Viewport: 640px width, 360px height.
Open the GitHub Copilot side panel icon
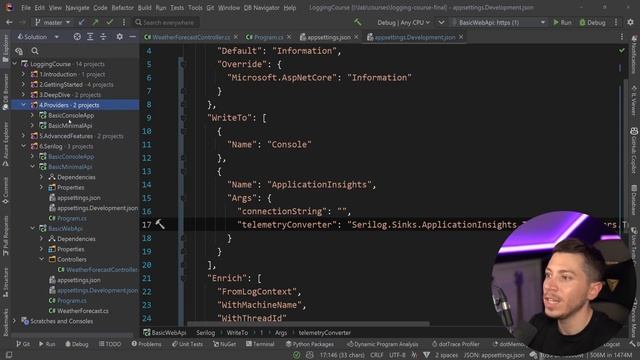[x=634, y=132]
